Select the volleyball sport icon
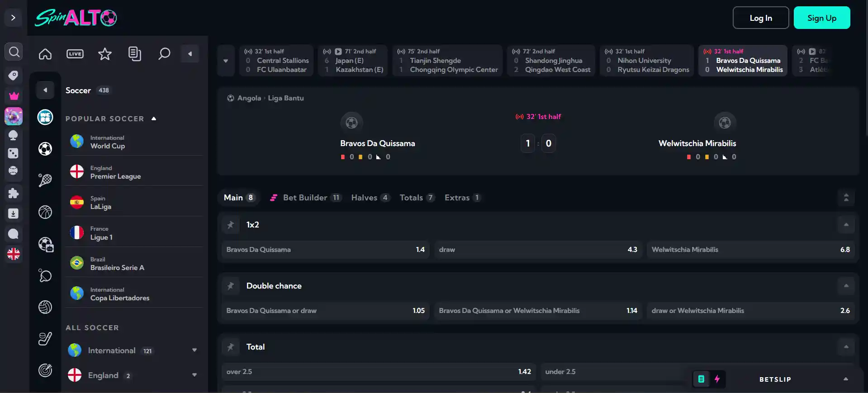 [45, 307]
